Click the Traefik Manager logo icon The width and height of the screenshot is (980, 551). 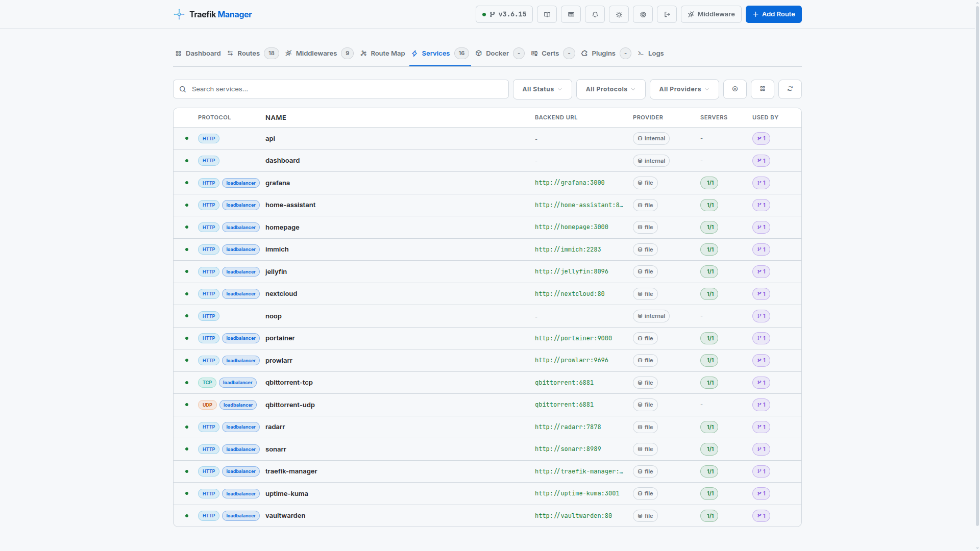point(179,14)
